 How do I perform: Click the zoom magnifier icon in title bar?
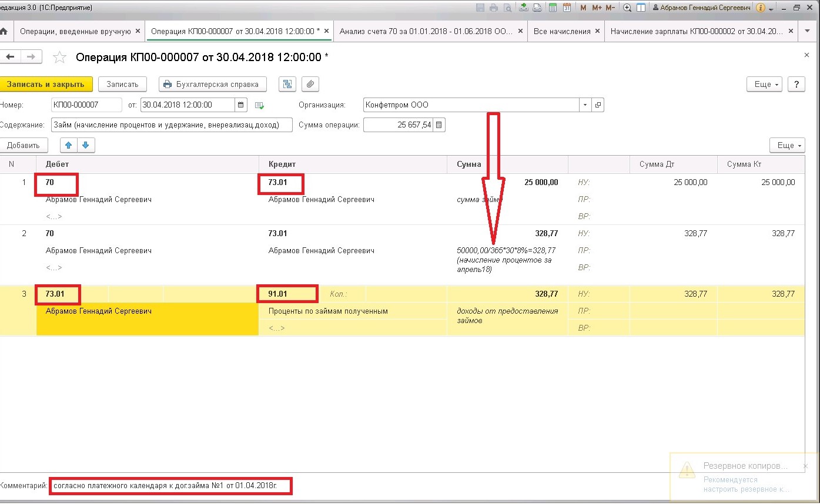[627, 8]
